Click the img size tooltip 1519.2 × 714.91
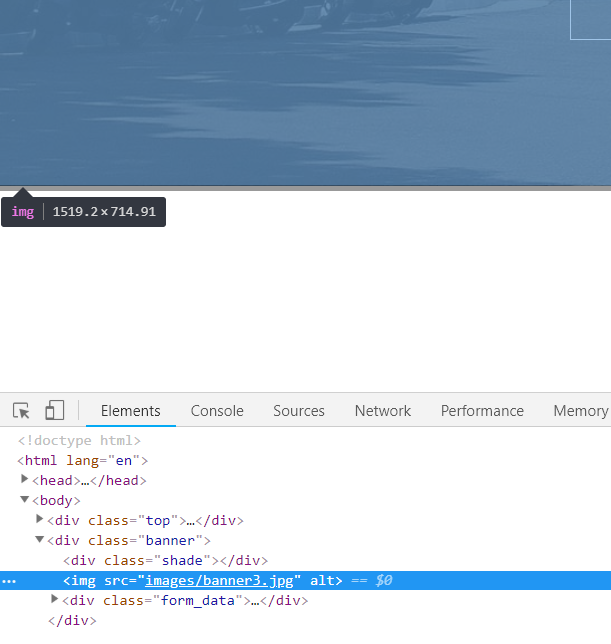 pos(83,212)
